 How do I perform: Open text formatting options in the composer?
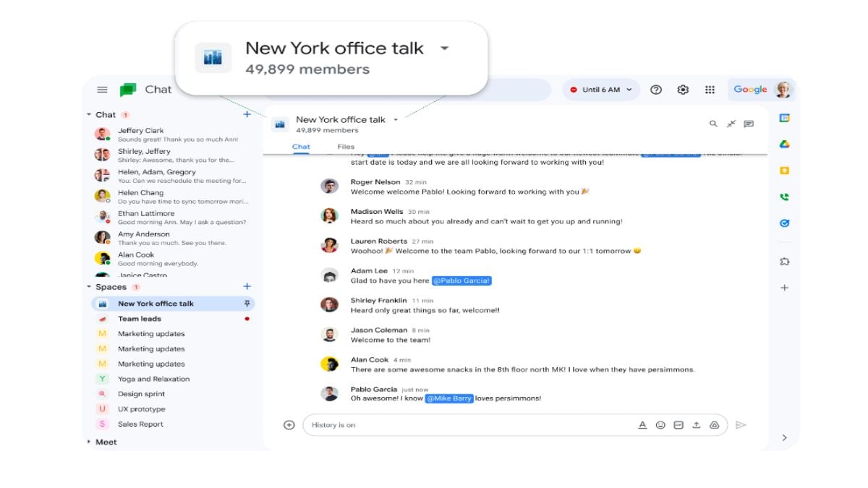tap(642, 425)
